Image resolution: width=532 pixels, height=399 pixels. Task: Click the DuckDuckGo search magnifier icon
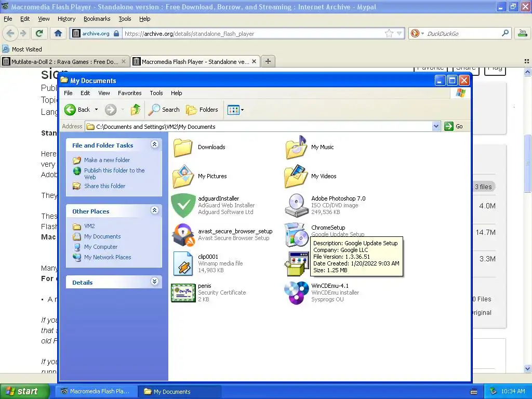click(x=505, y=33)
